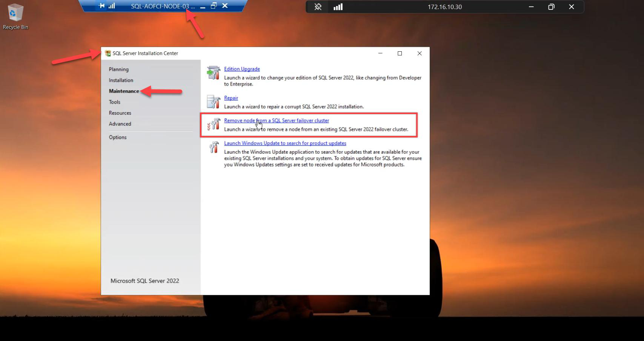Click the Microsoft SQL Server 2022 label
644x341 pixels.
(145, 281)
